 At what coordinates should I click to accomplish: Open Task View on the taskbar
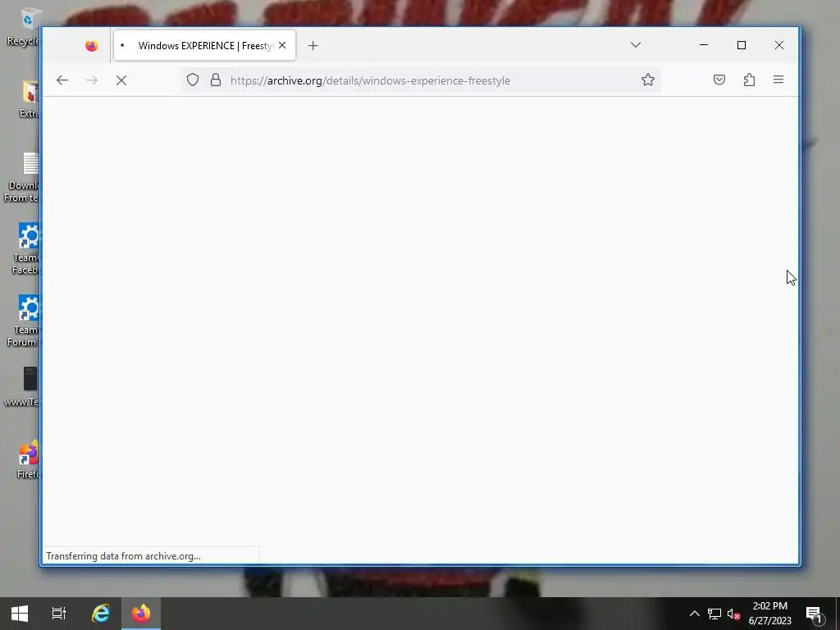pos(59,614)
